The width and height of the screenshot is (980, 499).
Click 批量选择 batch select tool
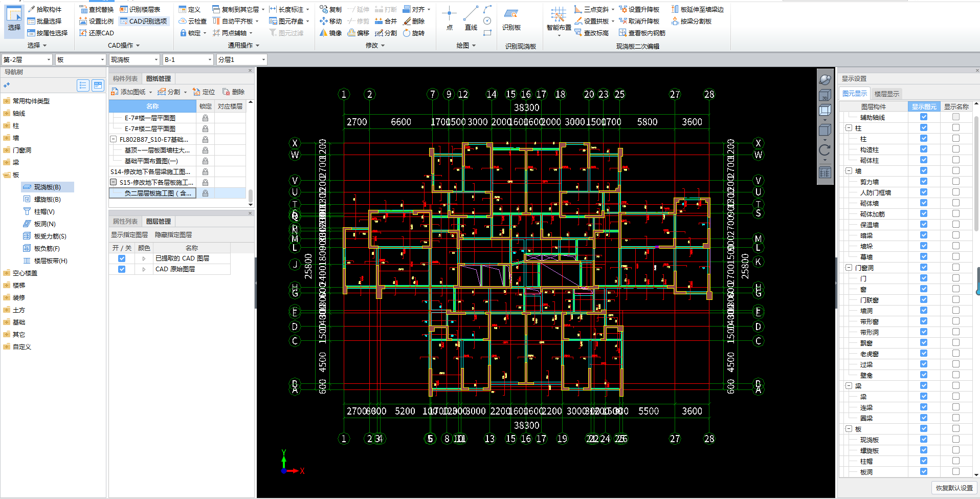(44, 21)
